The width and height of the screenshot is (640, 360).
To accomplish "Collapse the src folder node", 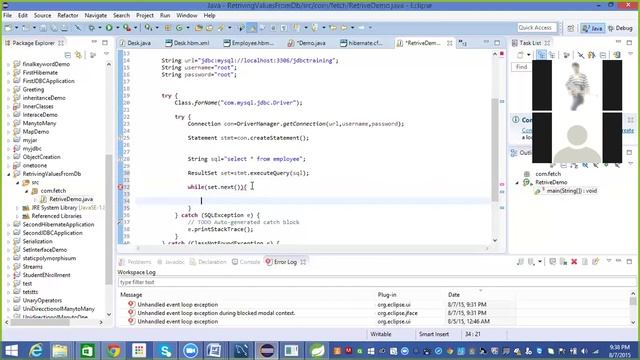I will coord(18,182).
